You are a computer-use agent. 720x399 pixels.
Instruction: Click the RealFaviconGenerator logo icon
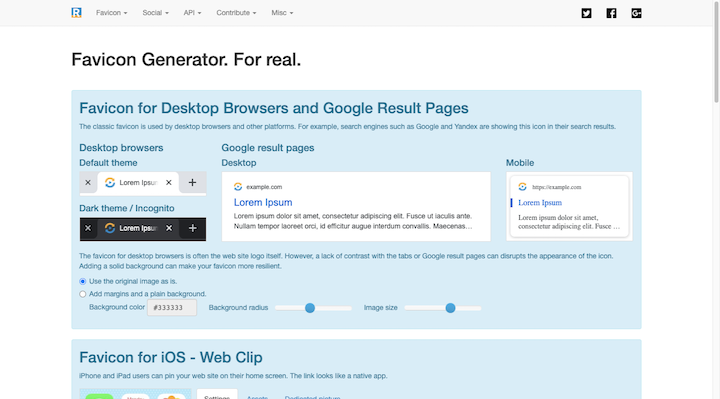(x=76, y=13)
